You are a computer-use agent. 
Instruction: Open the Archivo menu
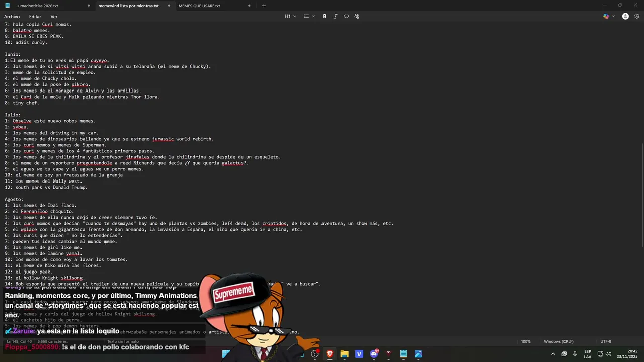12,17
